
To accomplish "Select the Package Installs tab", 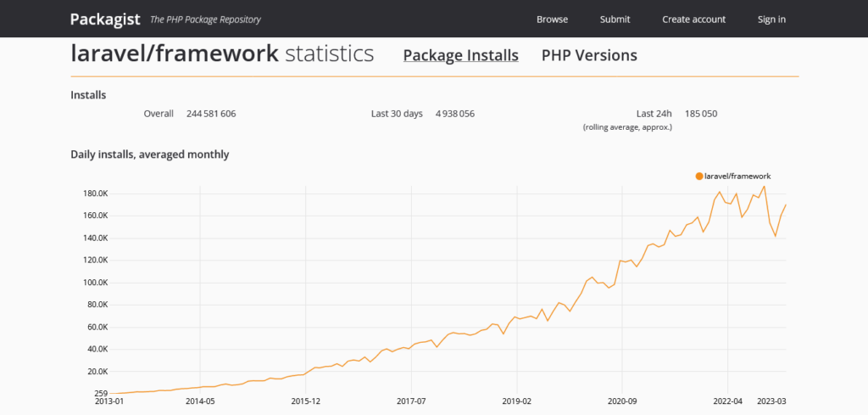I will click(x=460, y=55).
